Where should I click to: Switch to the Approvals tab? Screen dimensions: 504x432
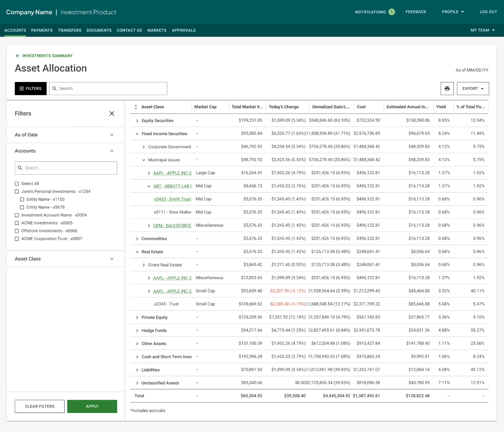(x=184, y=30)
